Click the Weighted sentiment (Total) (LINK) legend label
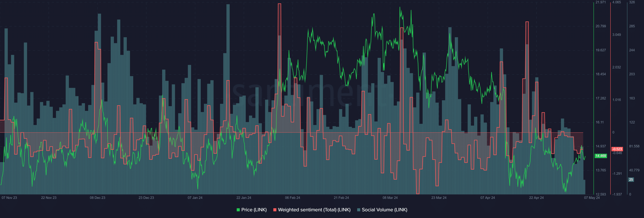644x218 pixels. coord(314,210)
